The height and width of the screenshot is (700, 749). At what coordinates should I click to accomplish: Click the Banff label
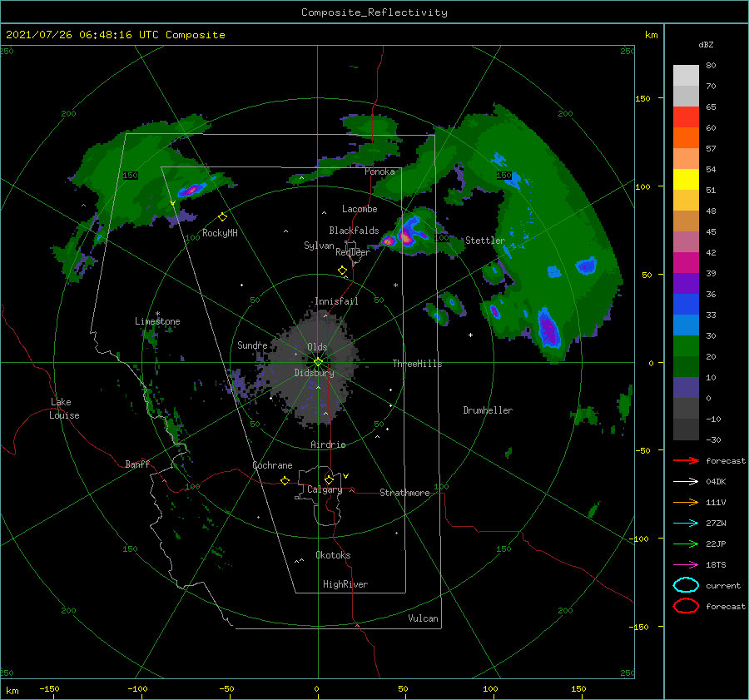137,464
